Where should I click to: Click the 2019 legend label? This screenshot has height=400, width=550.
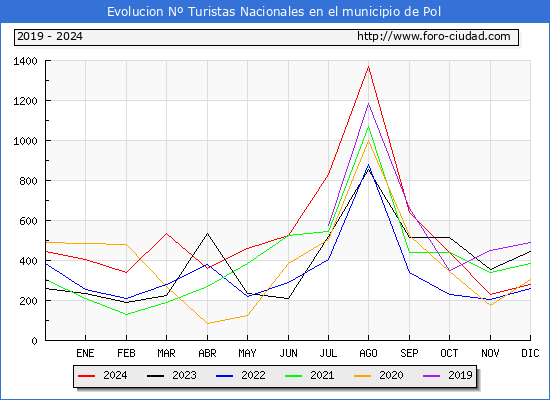click(x=460, y=375)
